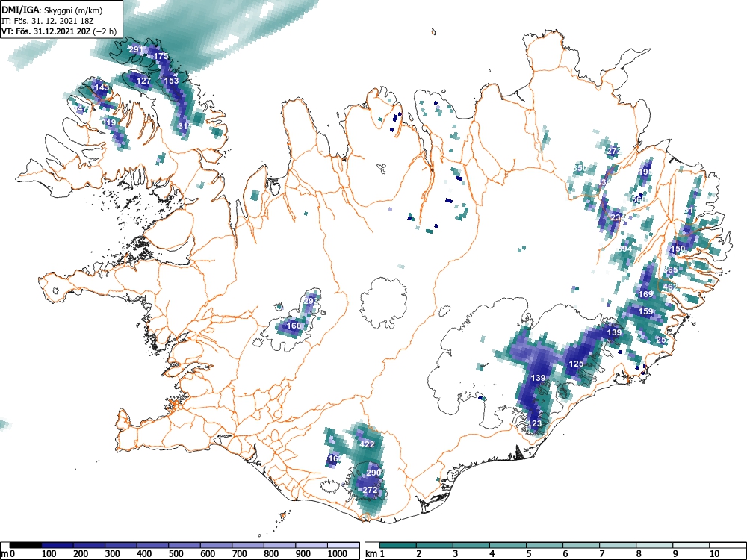
Task: Click the visibility value "159" on the map
Action: [645, 312]
